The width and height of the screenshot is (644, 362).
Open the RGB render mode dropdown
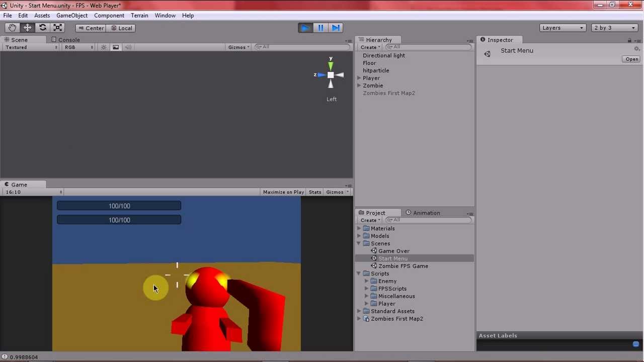click(x=79, y=47)
